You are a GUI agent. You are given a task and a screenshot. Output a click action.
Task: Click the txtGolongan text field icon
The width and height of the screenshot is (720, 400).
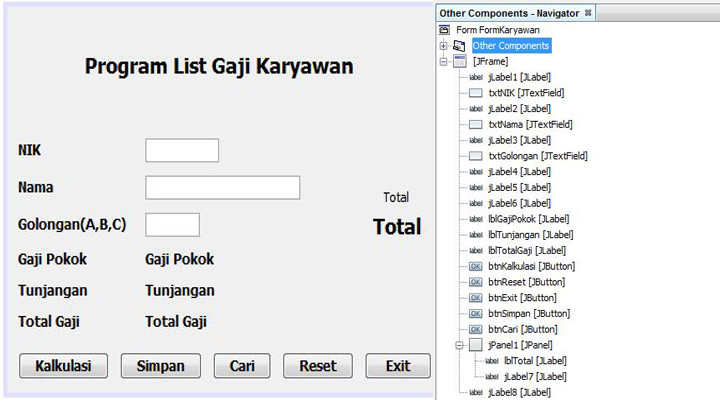pos(476,156)
